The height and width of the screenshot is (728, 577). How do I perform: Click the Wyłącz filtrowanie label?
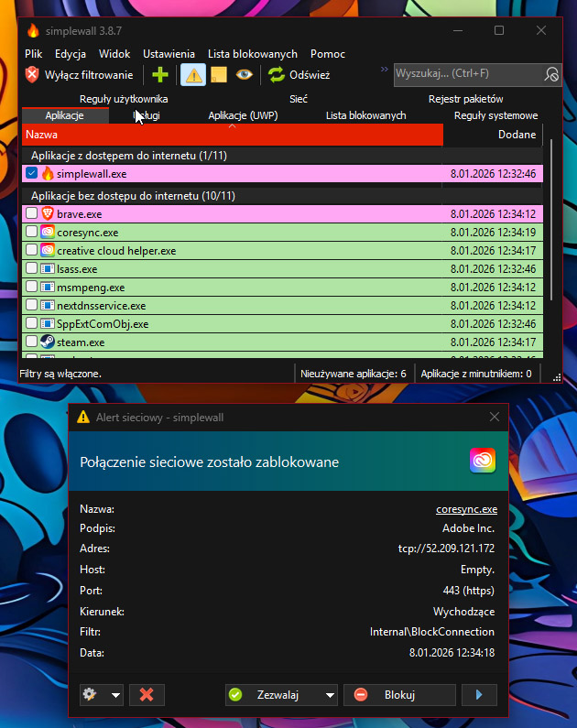(x=89, y=75)
